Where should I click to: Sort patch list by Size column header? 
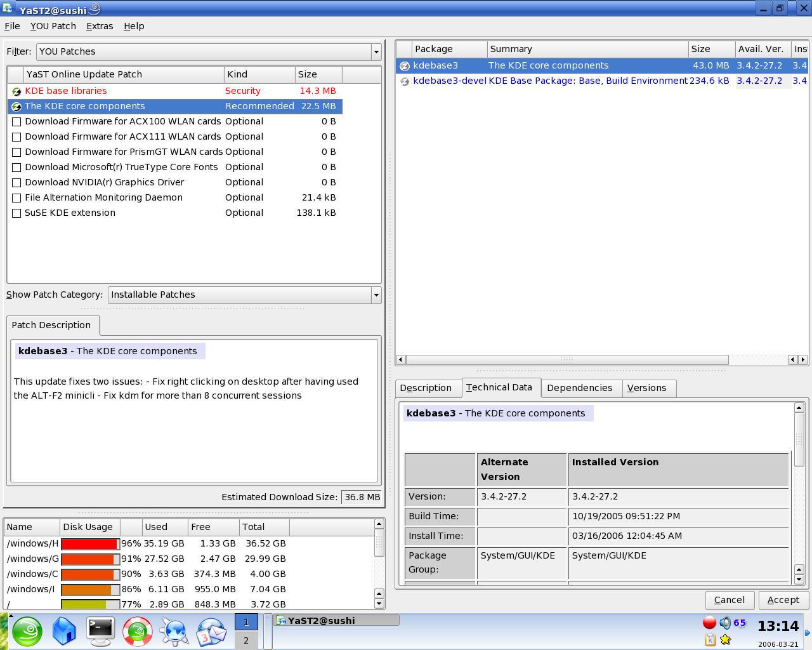click(x=318, y=74)
